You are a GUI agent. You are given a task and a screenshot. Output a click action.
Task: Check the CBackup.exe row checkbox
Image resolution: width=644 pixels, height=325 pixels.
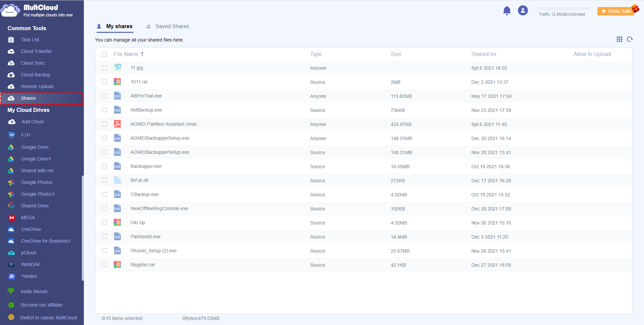[104, 194]
